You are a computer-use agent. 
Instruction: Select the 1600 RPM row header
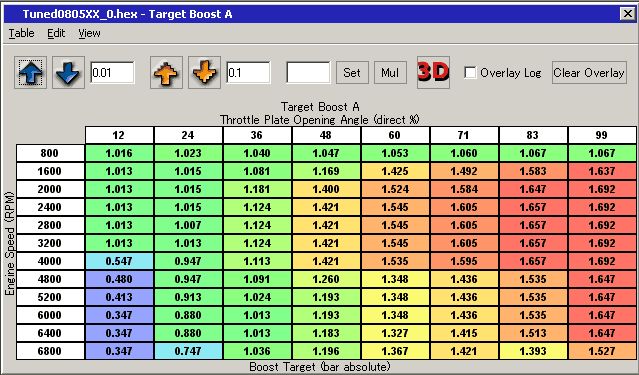click(x=50, y=171)
